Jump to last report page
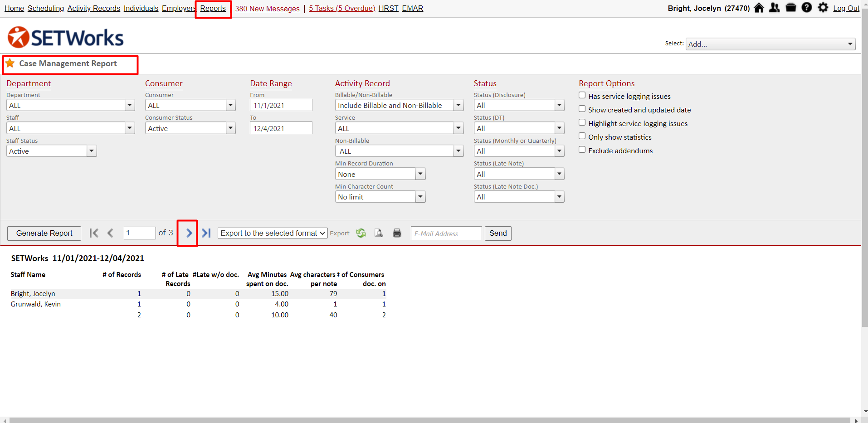 tap(206, 233)
